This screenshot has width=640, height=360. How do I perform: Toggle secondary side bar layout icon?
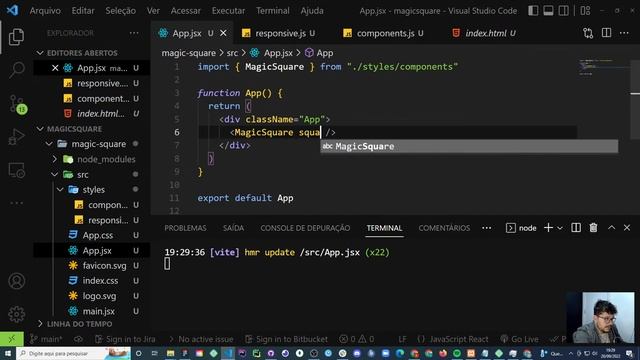(x=563, y=11)
